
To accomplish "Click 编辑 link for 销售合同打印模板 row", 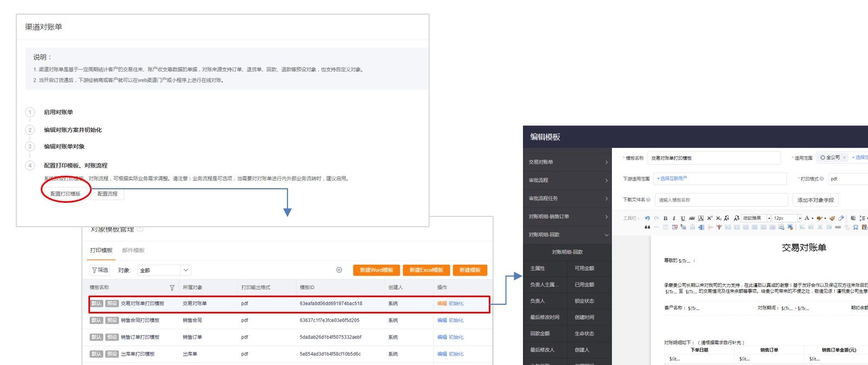I will [x=442, y=321].
